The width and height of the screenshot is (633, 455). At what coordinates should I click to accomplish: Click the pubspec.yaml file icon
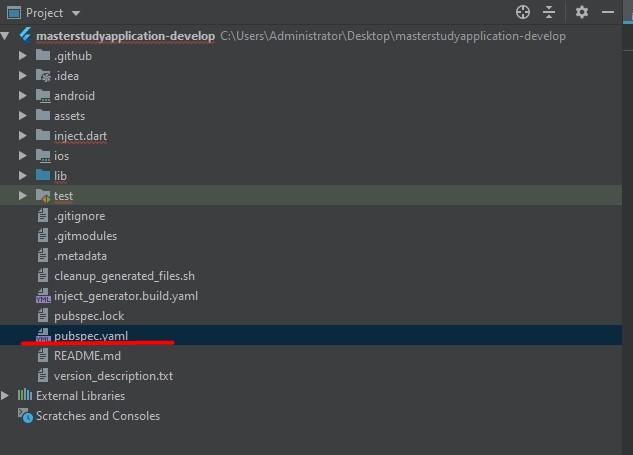point(43,336)
